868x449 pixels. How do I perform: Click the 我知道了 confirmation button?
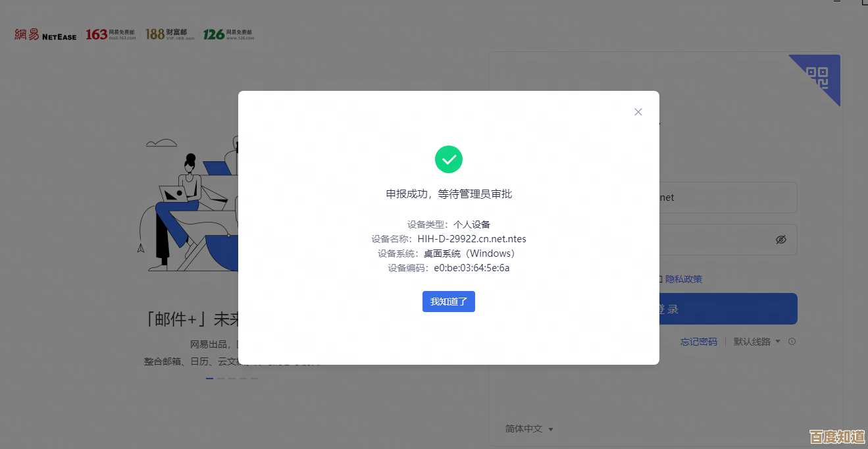448,302
